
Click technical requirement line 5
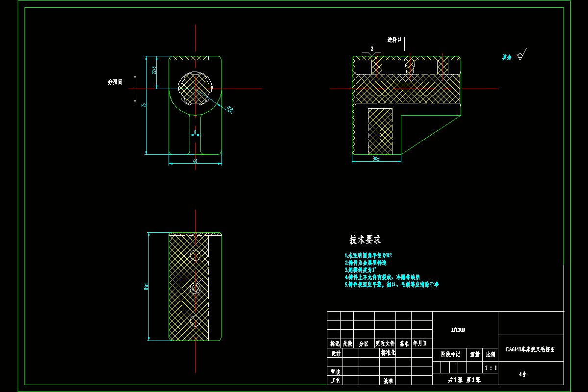coord(392,284)
